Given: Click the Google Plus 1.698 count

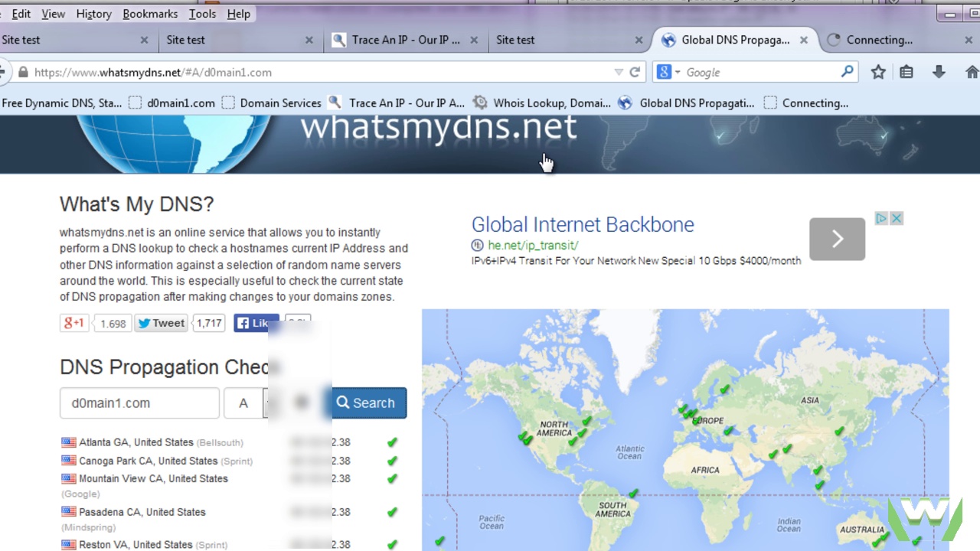Looking at the screenshot, I should pyautogui.click(x=113, y=324).
